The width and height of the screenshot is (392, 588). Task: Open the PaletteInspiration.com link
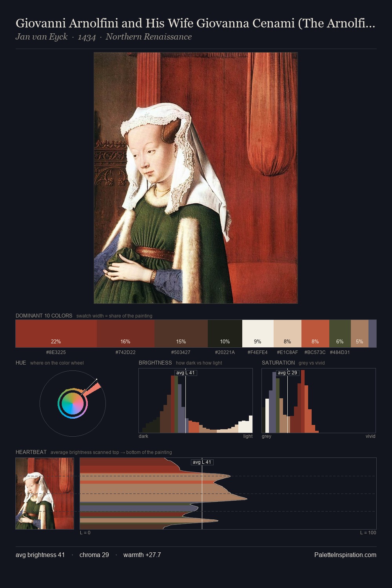345,555
